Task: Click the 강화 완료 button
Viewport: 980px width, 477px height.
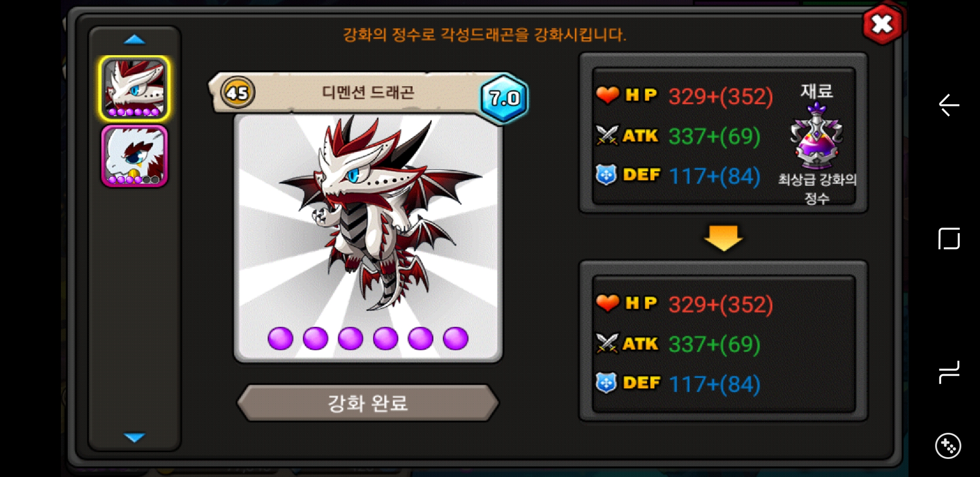Action: click(368, 403)
